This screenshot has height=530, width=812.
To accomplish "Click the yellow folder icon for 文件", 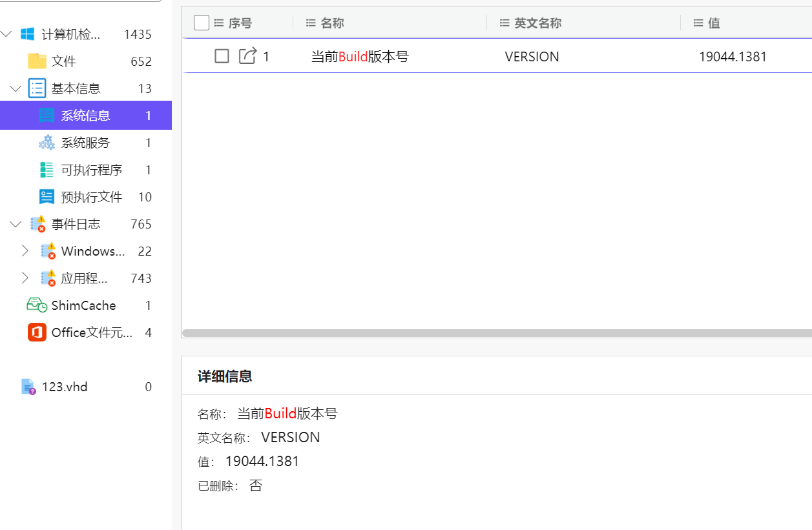I will (37, 61).
